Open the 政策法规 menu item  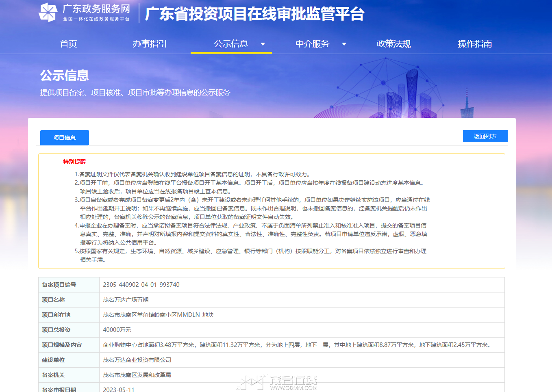393,44
